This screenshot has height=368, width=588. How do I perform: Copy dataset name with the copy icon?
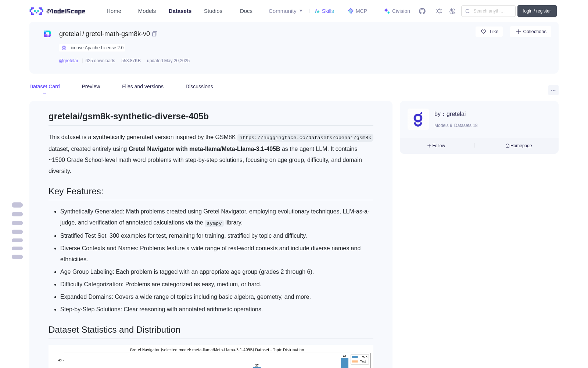[155, 34]
